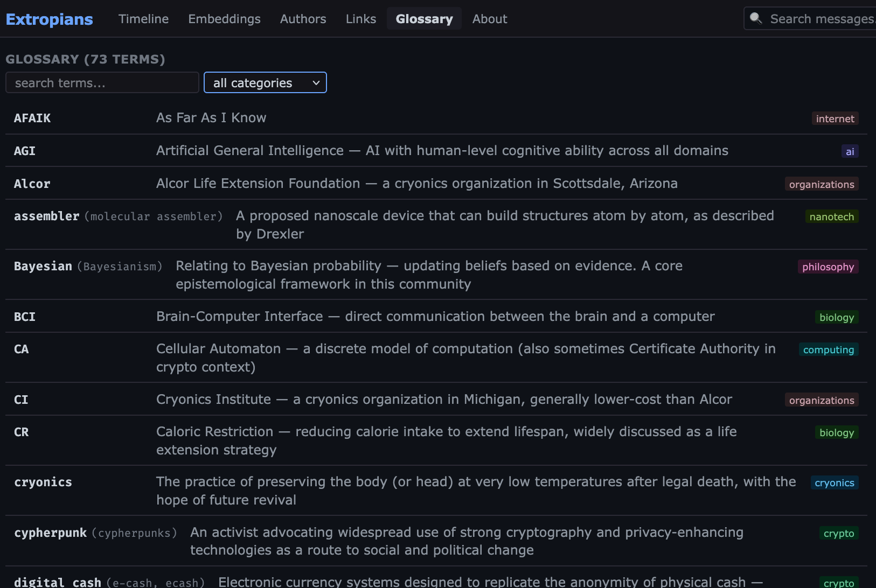
Task: Click the internet tag on AFAIK
Action: [835, 118]
